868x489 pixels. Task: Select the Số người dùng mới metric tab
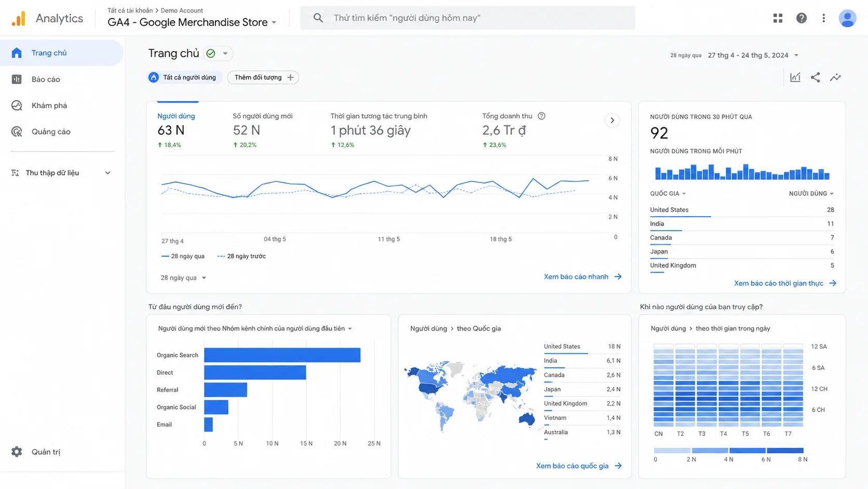tap(262, 130)
